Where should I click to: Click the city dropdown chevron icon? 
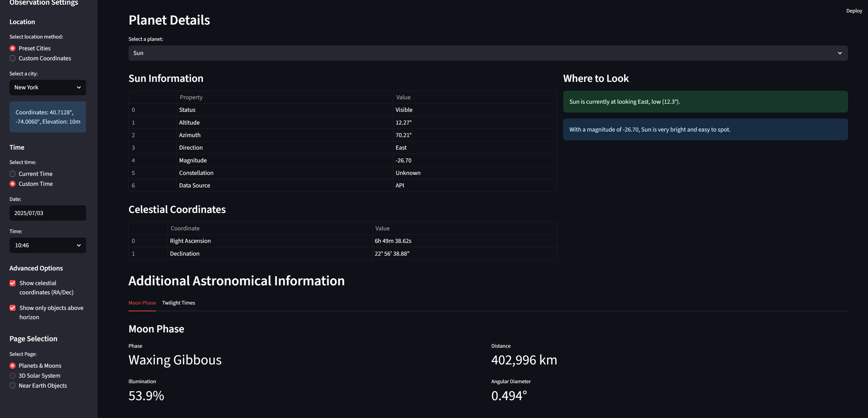point(79,87)
